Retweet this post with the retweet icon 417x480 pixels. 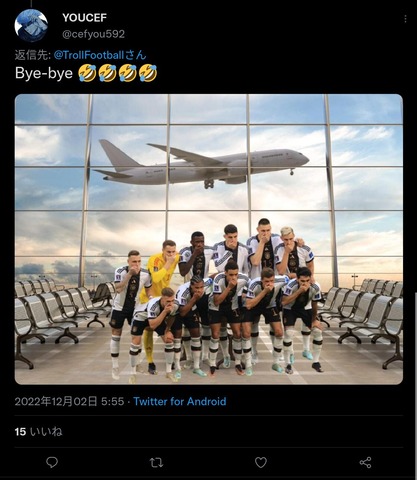tap(156, 462)
